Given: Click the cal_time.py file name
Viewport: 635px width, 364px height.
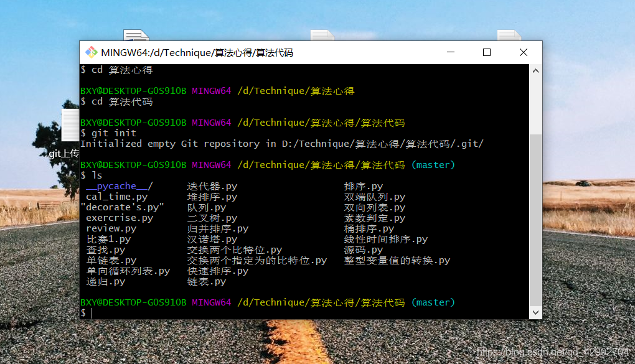Looking at the screenshot, I should 116,197.
